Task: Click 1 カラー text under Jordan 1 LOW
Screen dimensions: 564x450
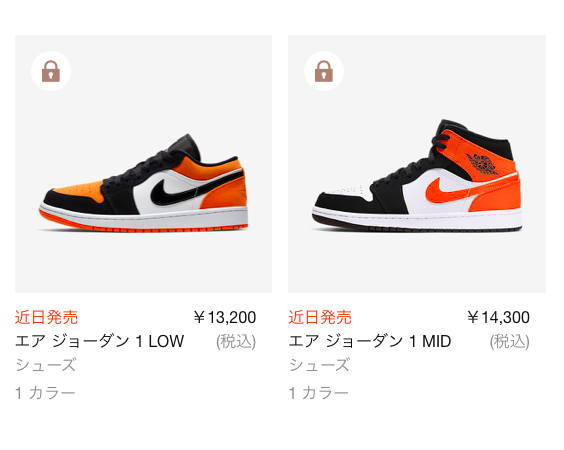Action: pyautogui.click(x=45, y=393)
